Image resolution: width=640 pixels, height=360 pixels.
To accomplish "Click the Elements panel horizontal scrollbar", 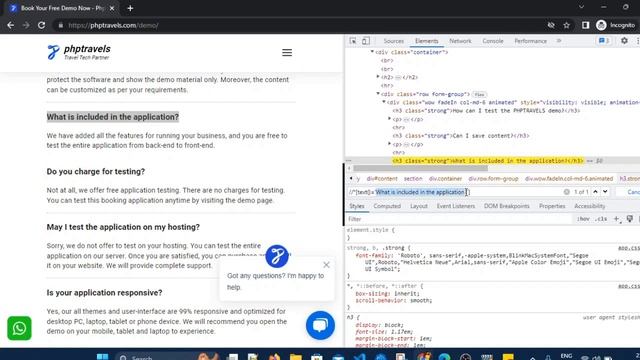I will click(420, 168).
